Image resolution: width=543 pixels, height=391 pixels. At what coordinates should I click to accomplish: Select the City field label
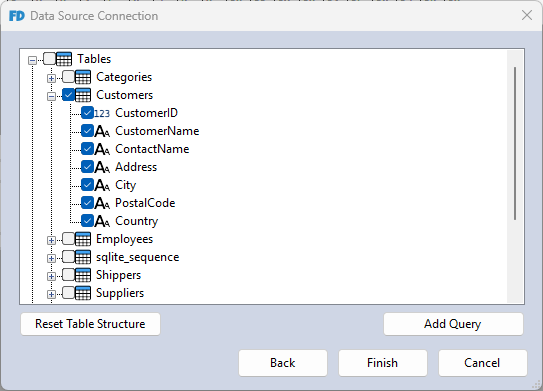coord(125,185)
